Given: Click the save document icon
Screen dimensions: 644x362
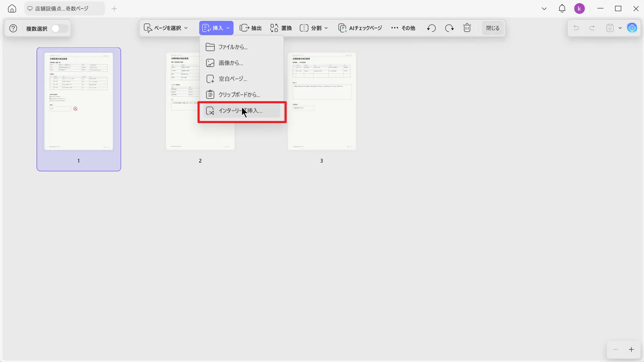Looking at the screenshot, I should point(610,28).
